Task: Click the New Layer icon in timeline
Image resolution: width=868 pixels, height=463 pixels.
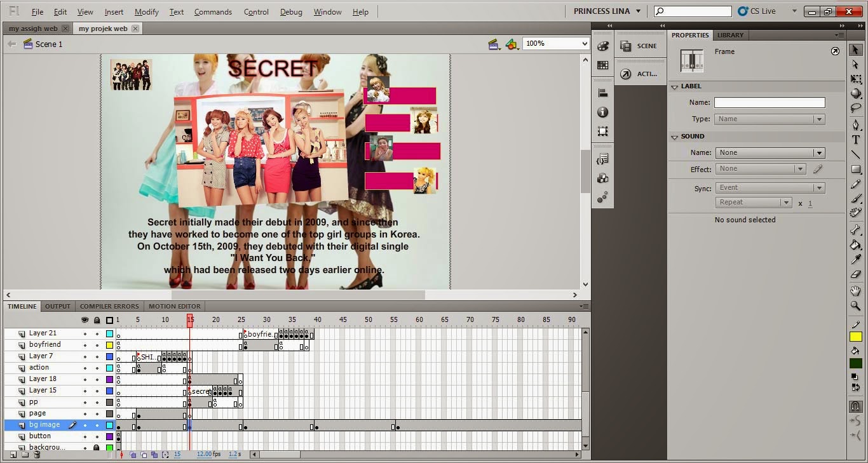Action: point(13,455)
